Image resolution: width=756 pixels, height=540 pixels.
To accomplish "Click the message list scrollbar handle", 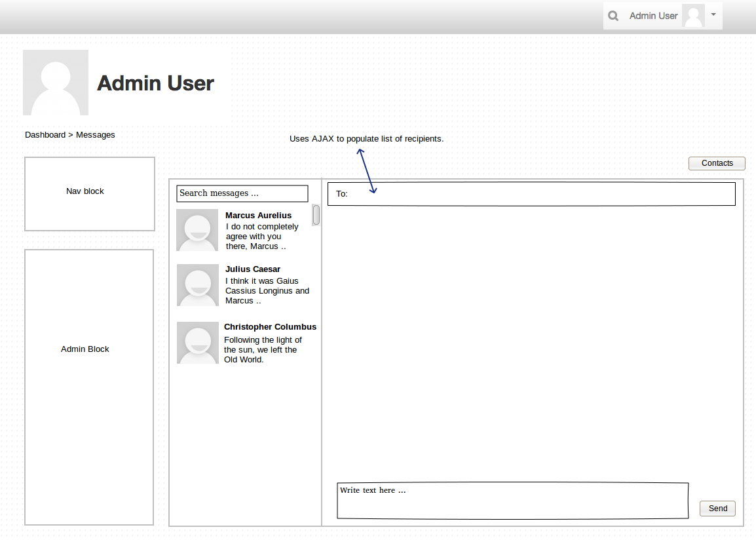I will 316,215.
